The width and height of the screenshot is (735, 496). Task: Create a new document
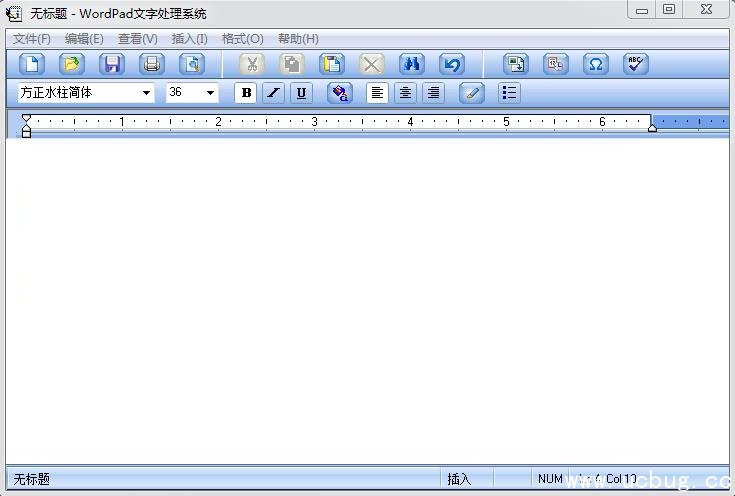pyautogui.click(x=32, y=64)
